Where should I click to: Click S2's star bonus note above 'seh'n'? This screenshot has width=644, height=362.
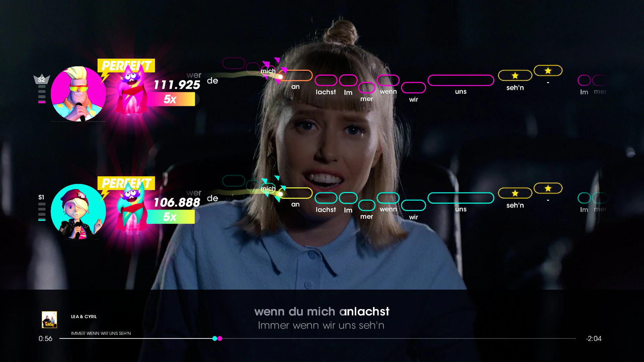coord(515,75)
